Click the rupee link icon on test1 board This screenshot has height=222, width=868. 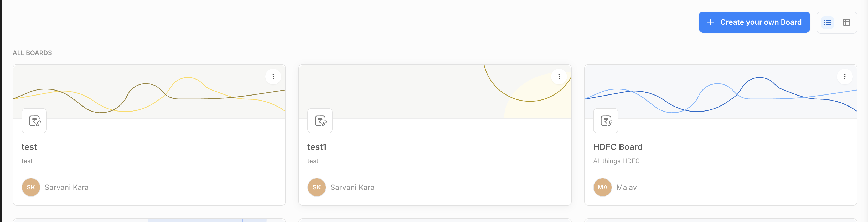pyautogui.click(x=320, y=121)
